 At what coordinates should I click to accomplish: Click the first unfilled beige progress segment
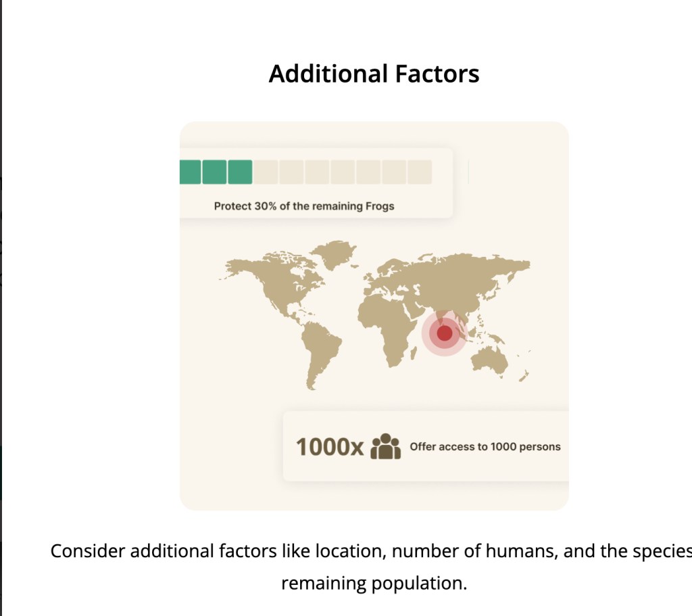(x=266, y=172)
